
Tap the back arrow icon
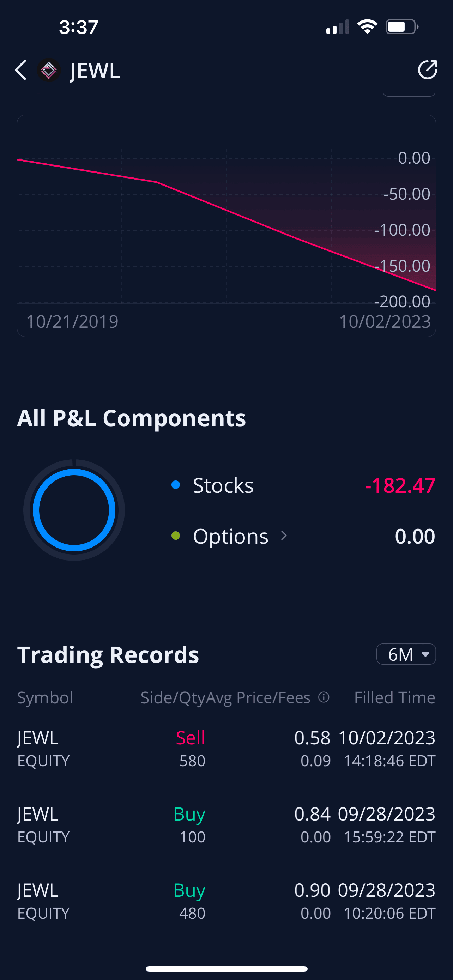tap(21, 71)
